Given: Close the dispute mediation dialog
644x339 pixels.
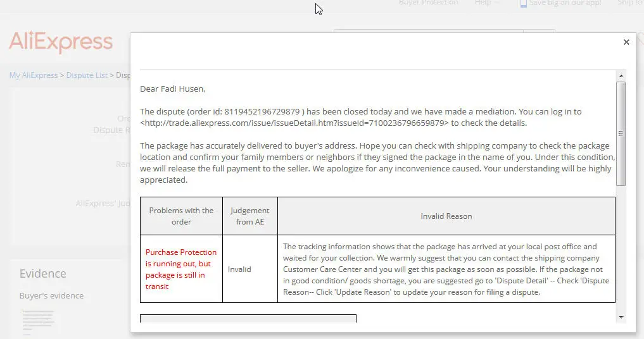Looking at the screenshot, I should coord(626,42).
